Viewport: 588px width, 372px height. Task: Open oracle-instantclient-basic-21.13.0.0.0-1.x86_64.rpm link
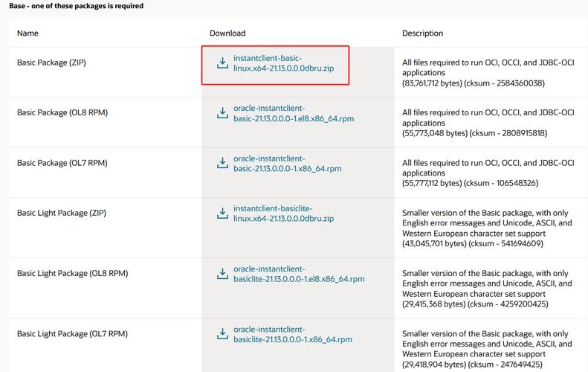287,164
